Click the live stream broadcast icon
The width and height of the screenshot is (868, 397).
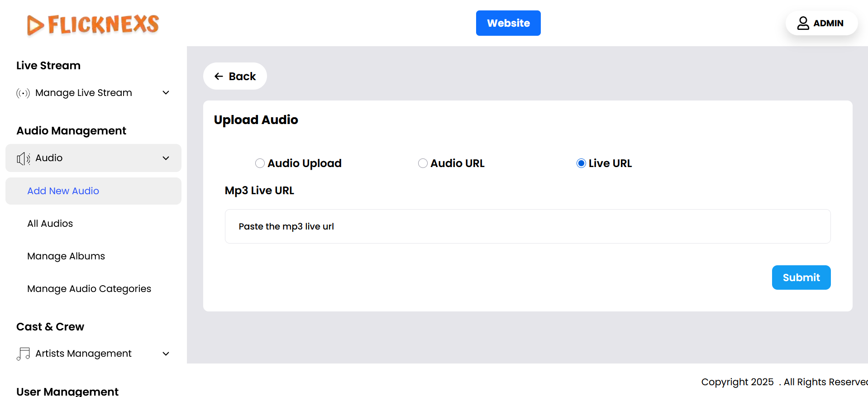click(23, 93)
